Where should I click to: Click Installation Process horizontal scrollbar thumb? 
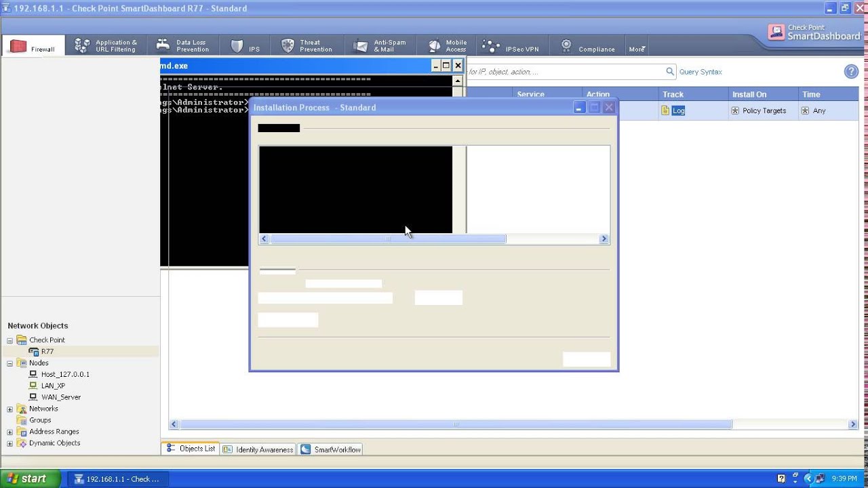(x=388, y=239)
